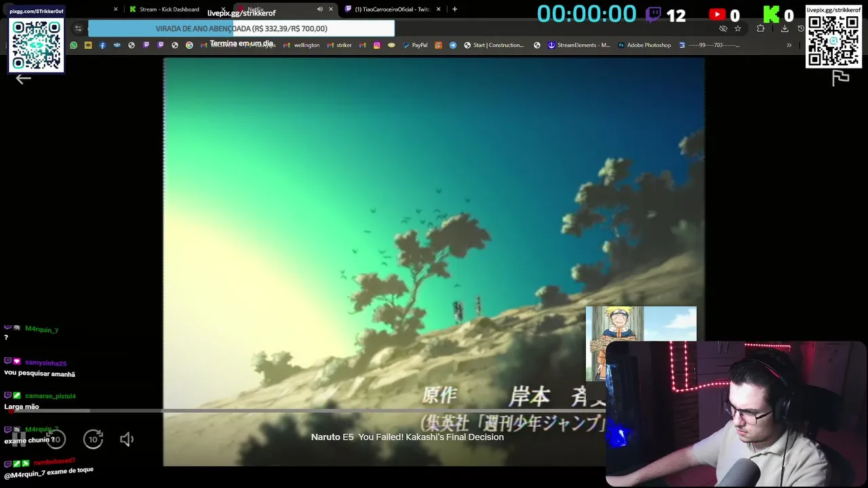Click the chat message 'exame de toque'
The image size is (868, 488).
71,471
